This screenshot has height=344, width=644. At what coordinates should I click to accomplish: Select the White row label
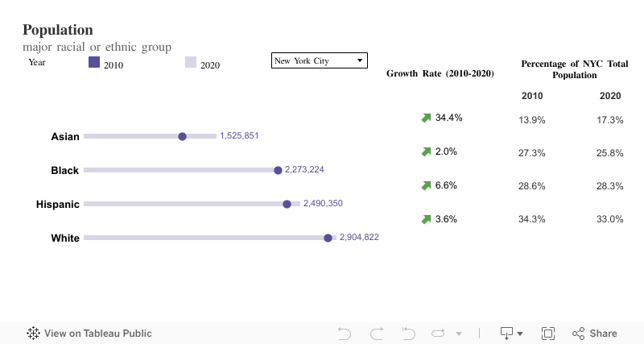pos(64,238)
